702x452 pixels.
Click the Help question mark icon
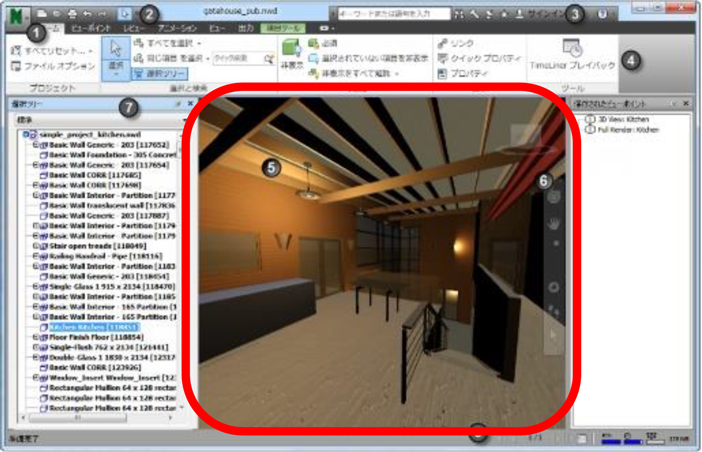pos(601,15)
